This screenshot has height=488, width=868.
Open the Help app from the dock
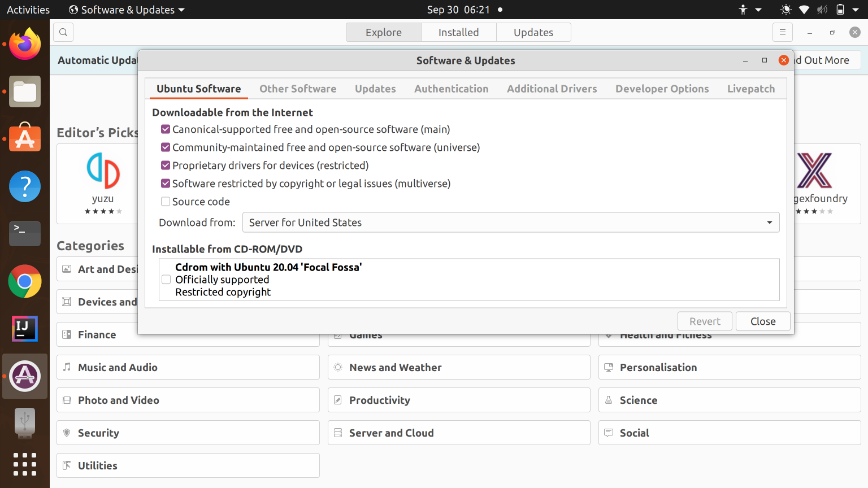pos(25,186)
